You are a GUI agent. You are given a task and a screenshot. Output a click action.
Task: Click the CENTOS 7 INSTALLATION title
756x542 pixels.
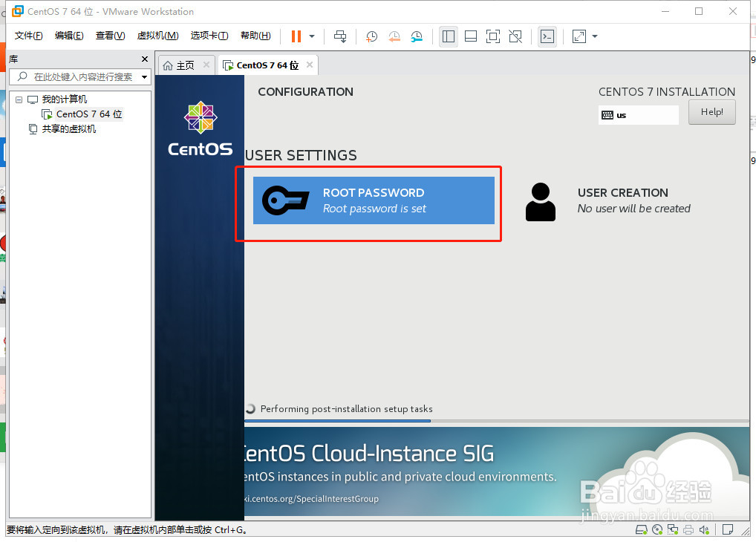[x=667, y=91]
